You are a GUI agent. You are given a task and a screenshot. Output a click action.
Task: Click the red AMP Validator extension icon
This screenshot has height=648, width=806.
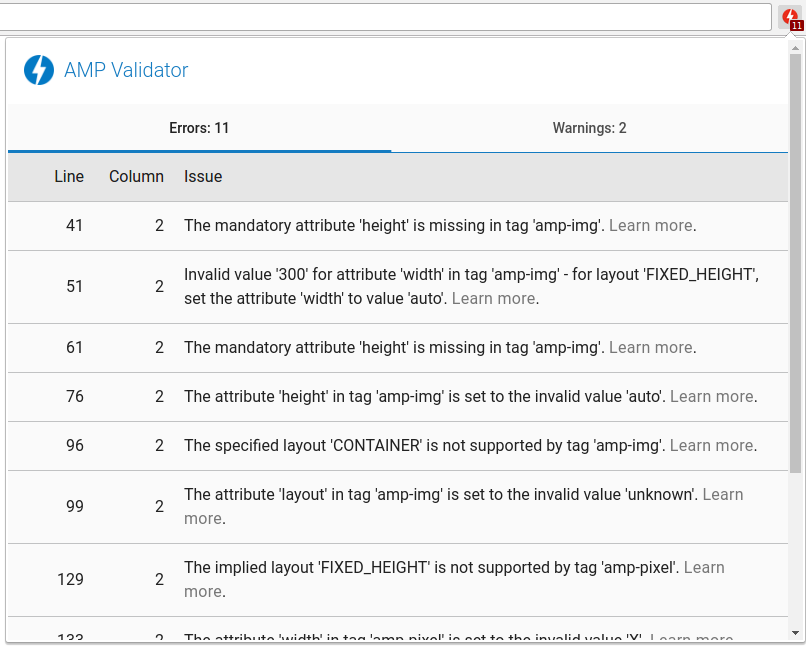click(789, 16)
